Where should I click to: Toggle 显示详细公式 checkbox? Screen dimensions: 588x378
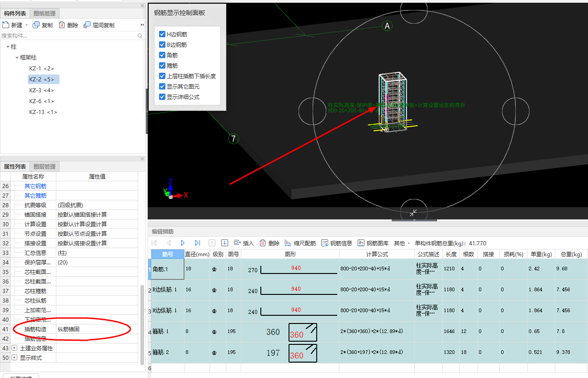coord(162,97)
